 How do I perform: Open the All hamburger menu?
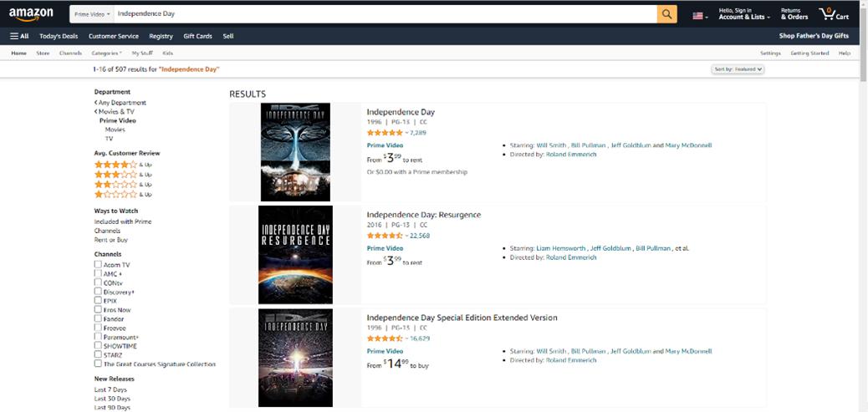click(x=19, y=36)
